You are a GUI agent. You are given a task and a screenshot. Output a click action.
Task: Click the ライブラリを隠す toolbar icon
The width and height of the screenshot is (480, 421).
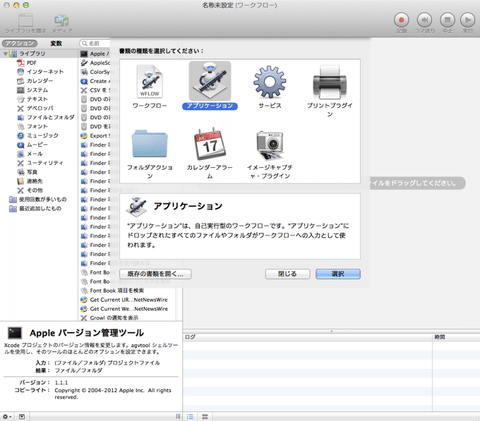(25, 20)
